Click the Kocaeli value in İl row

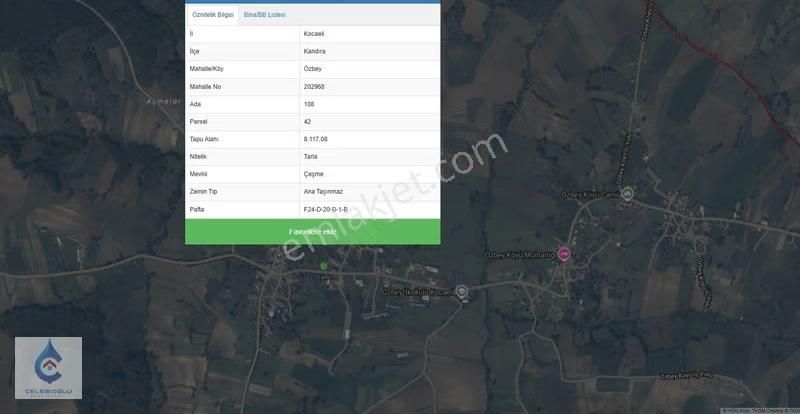pos(314,34)
